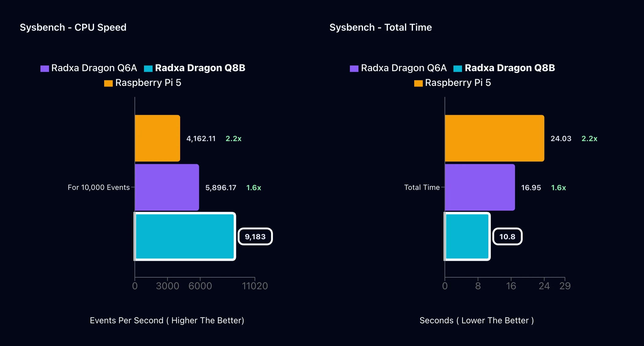Click the 11020 tick on CPU Speed axis
Image resolution: width=644 pixels, height=346 pixels.
click(x=255, y=286)
